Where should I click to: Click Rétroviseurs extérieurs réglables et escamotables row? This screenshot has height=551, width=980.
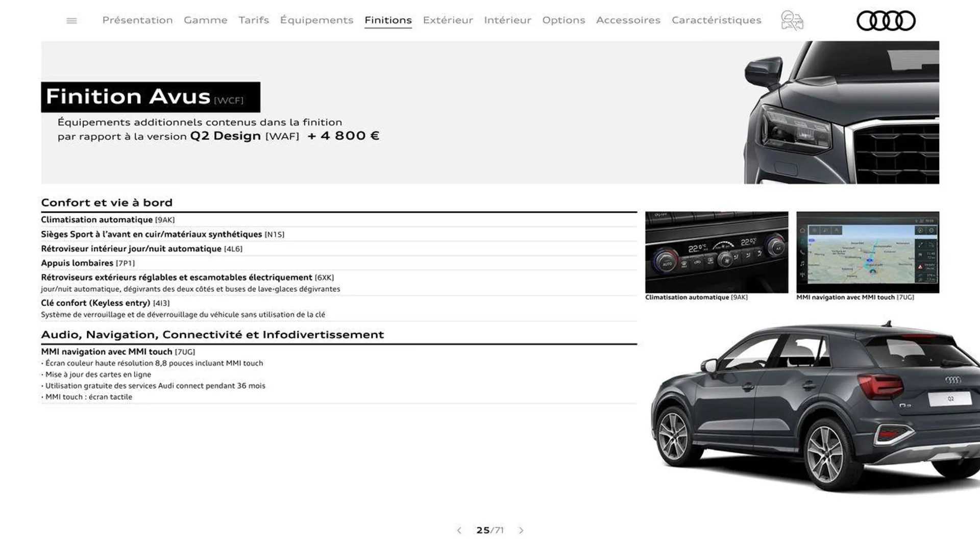pyautogui.click(x=339, y=283)
